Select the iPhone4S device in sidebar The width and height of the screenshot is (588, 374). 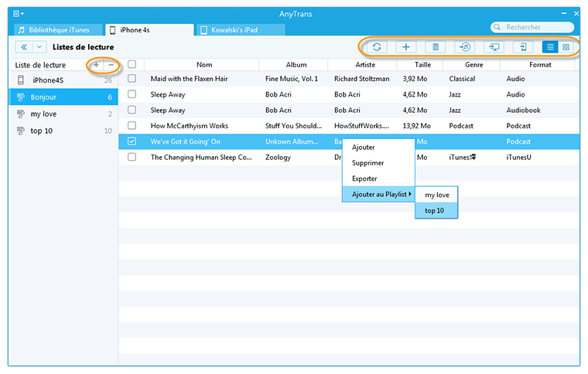pos(63,80)
